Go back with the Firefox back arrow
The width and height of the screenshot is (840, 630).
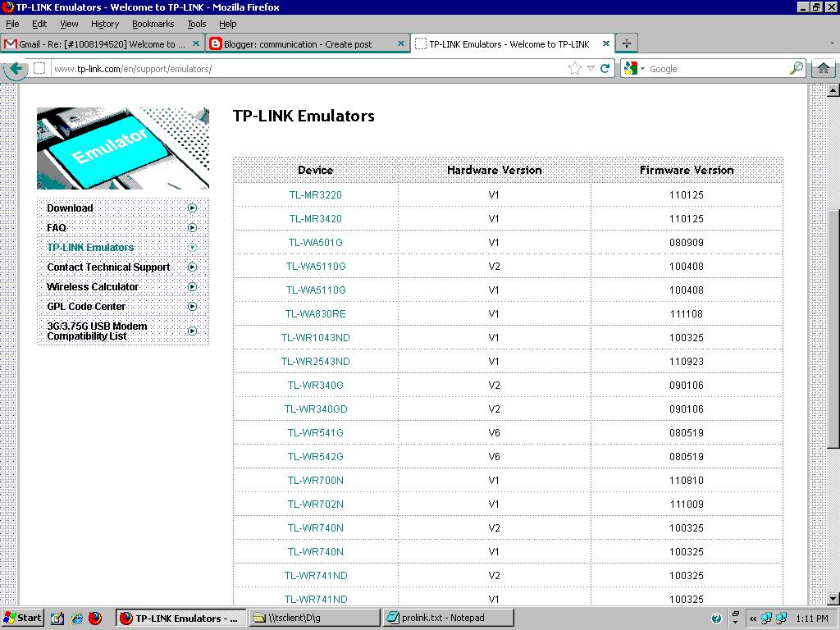point(16,69)
